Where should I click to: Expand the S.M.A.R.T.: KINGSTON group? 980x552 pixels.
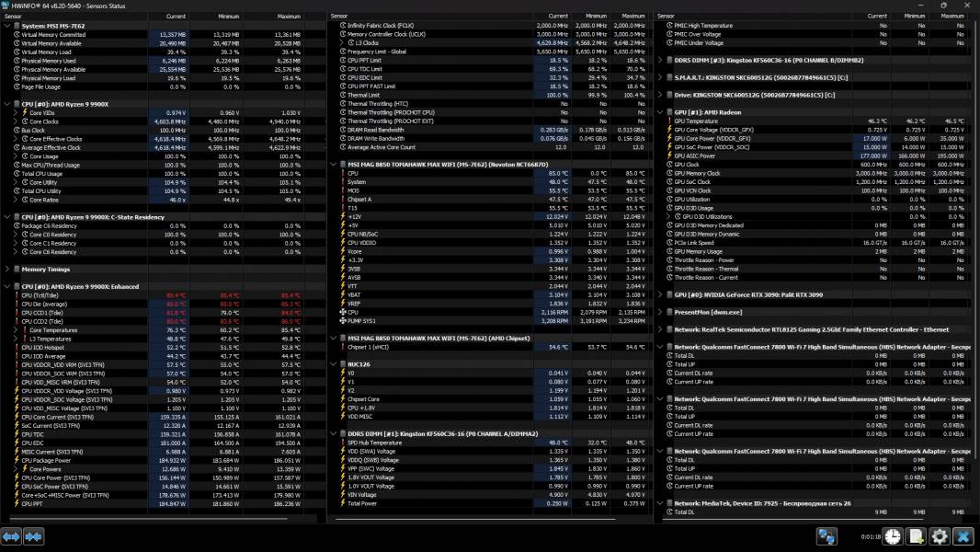(660, 77)
